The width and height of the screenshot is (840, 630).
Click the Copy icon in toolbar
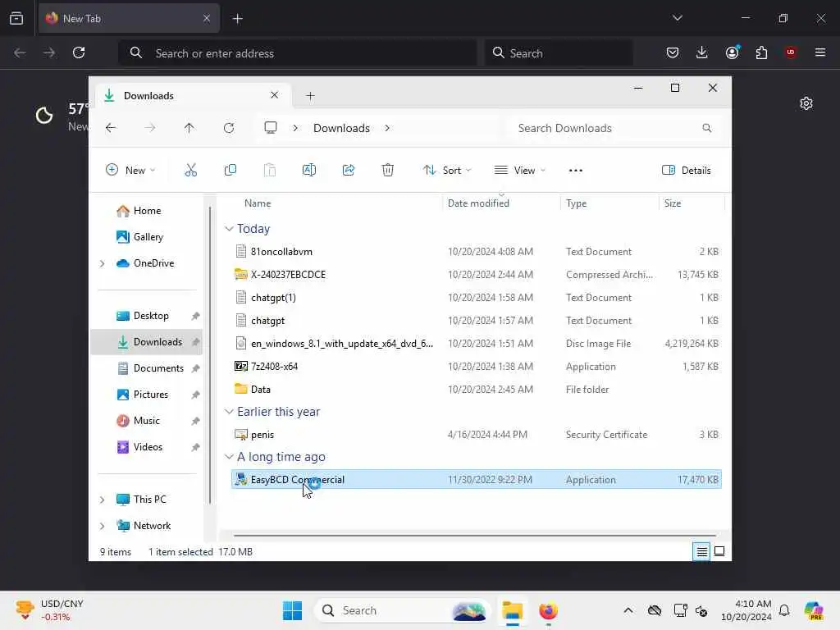coord(231,171)
